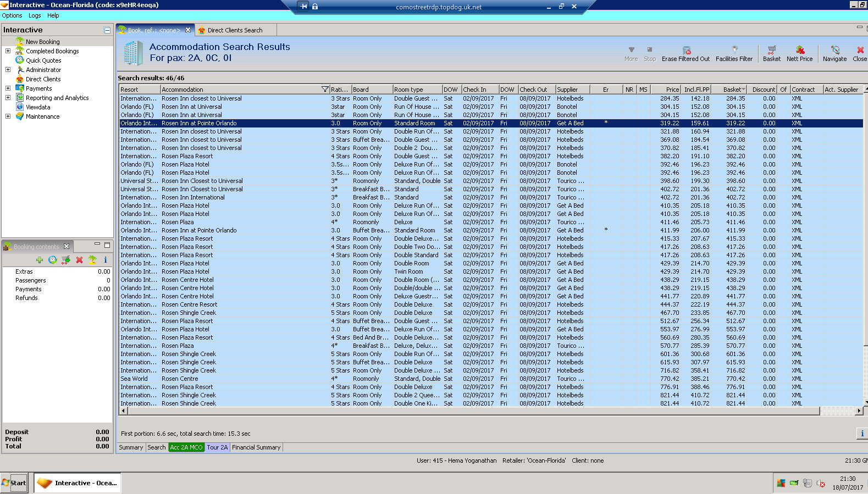The image size is (868, 494).
Task: Switch to the Summary bottom tab
Action: pos(131,447)
